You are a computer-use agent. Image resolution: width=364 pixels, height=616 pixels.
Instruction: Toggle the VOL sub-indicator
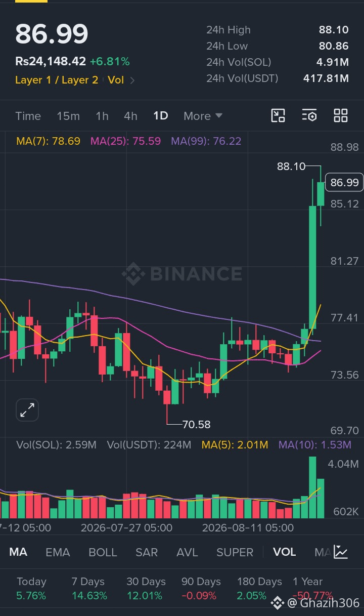pyautogui.click(x=285, y=552)
